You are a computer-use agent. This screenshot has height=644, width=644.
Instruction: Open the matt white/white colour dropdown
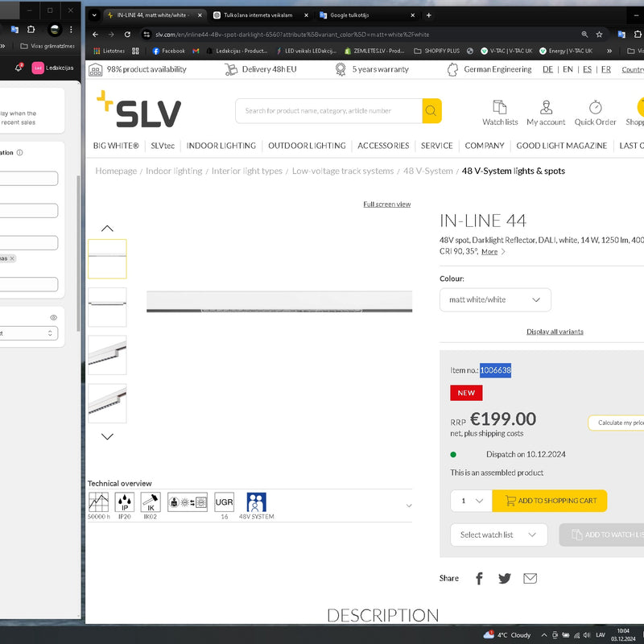[495, 299]
